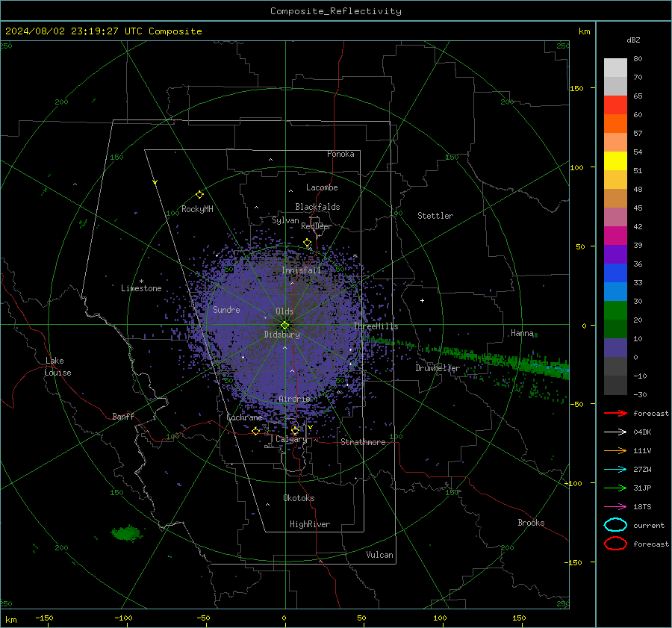Click the Calgary city label

pyautogui.click(x=291, y=439)
